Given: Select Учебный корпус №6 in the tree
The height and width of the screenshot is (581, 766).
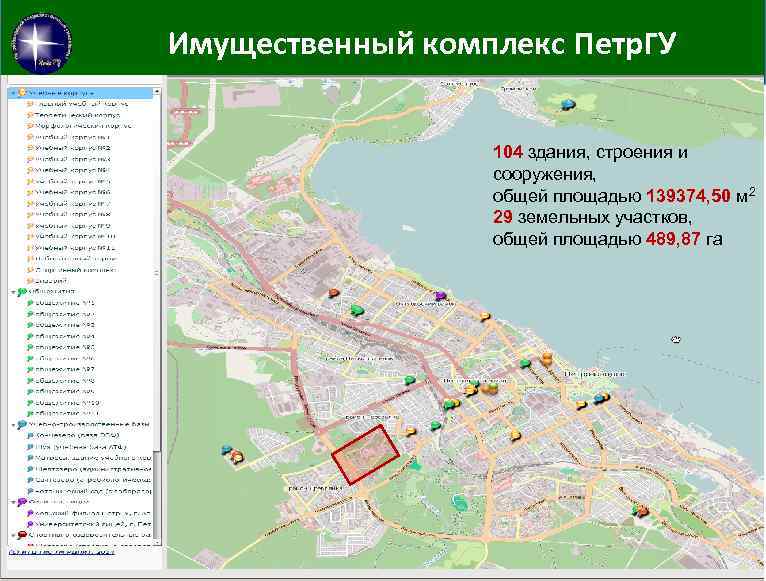Looking at the screenshot, I should tap(69, 192).
